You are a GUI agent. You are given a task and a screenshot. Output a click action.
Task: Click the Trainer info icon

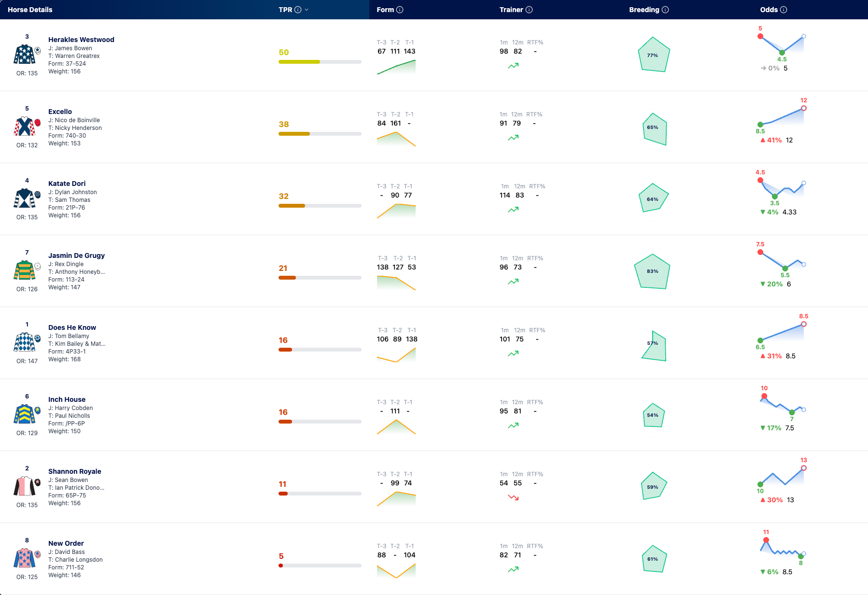[x=529, y=10]
